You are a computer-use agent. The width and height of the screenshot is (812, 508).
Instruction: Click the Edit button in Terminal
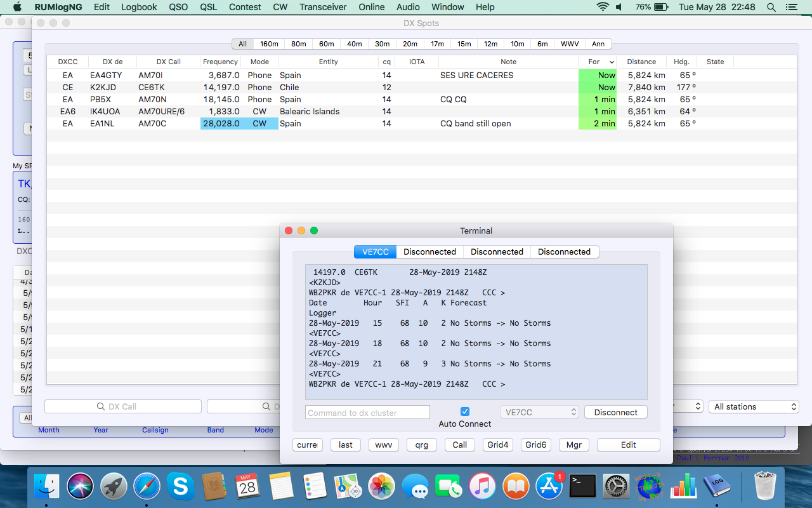(x=629, y=444)
